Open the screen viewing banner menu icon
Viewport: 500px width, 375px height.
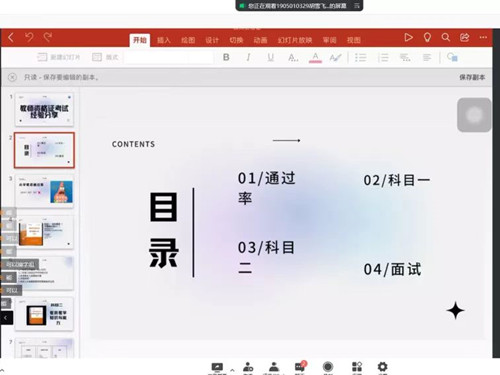click(x=356, y=5)
